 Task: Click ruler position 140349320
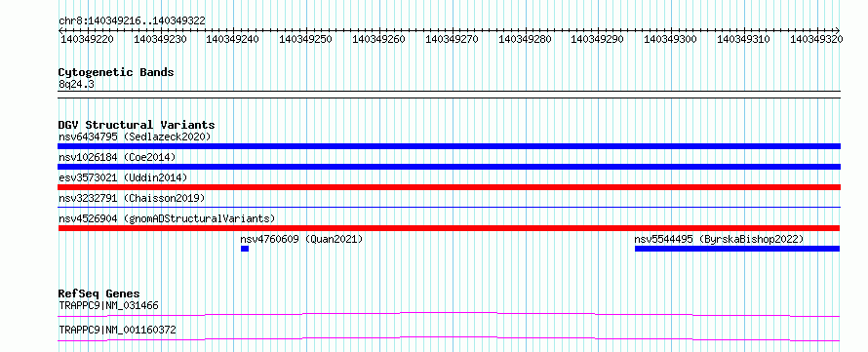pyautogui.click(x=817, y=39)
